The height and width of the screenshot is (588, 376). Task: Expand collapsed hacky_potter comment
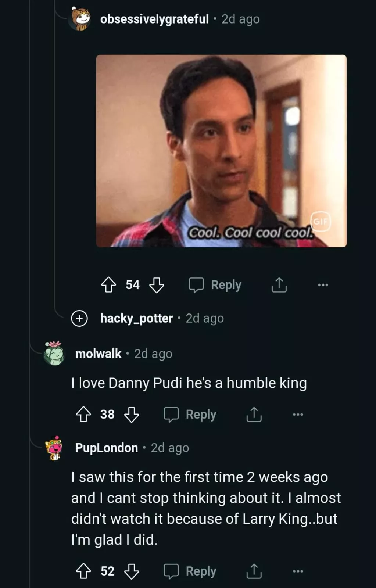pos(79,318)
